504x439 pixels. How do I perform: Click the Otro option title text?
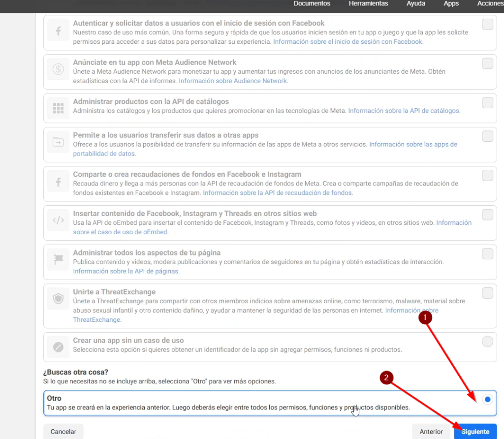click(x=54, y=398)
